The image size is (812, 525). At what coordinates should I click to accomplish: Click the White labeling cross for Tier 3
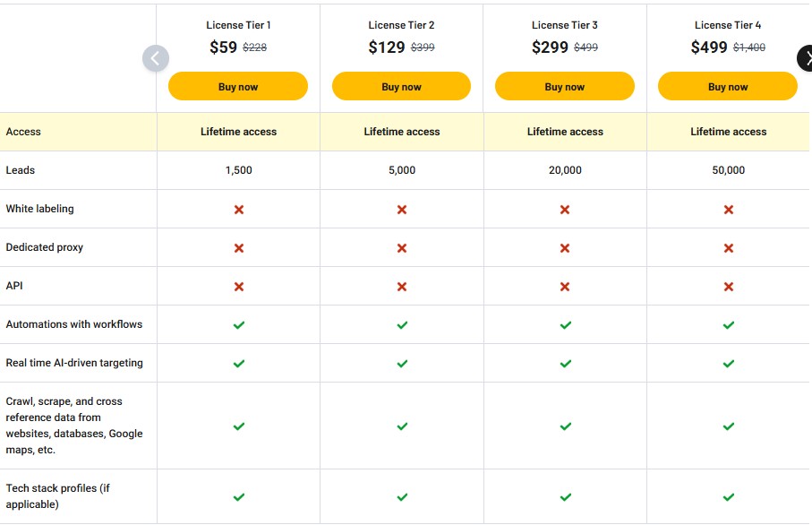(565, 210)
